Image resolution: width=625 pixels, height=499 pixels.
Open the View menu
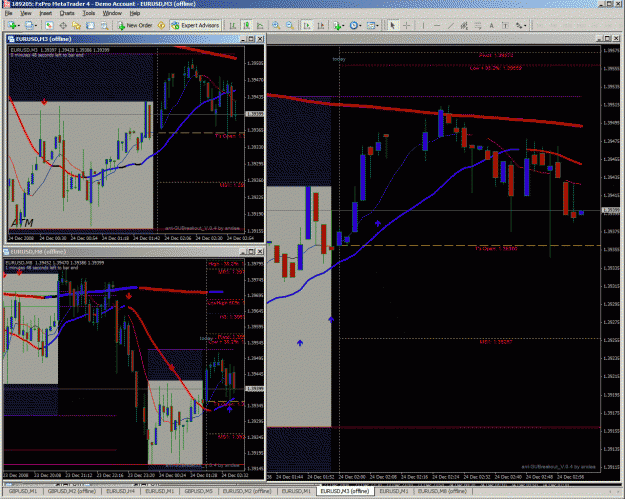click(26, 13)
